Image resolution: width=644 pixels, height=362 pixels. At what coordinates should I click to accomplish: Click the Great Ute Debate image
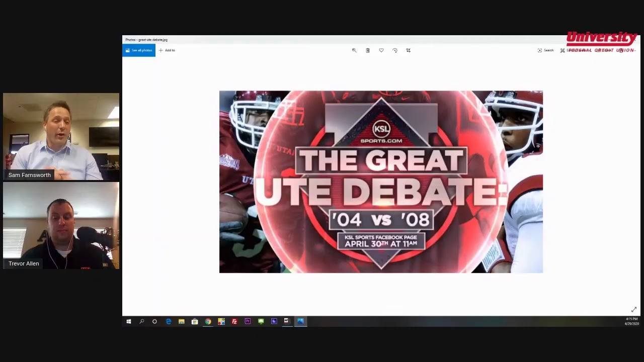[x=381, y=182]
